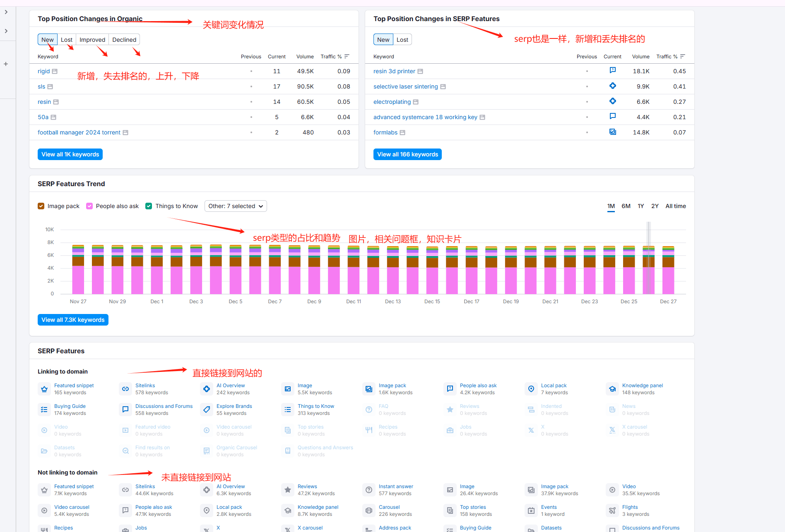Sort SERP Features table by Traffic % icon
785x532 pixels.
[683, 56]
